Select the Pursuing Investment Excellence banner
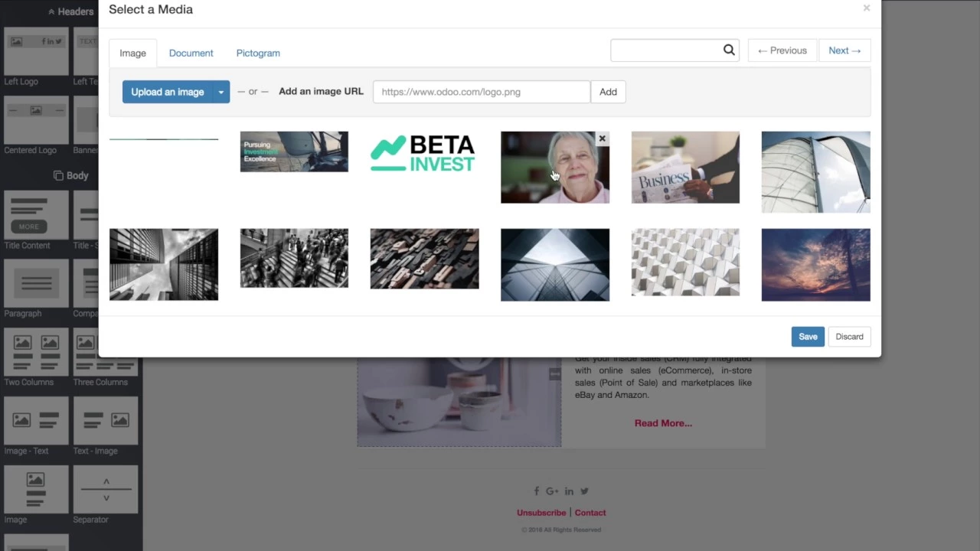 pos(294,152)
